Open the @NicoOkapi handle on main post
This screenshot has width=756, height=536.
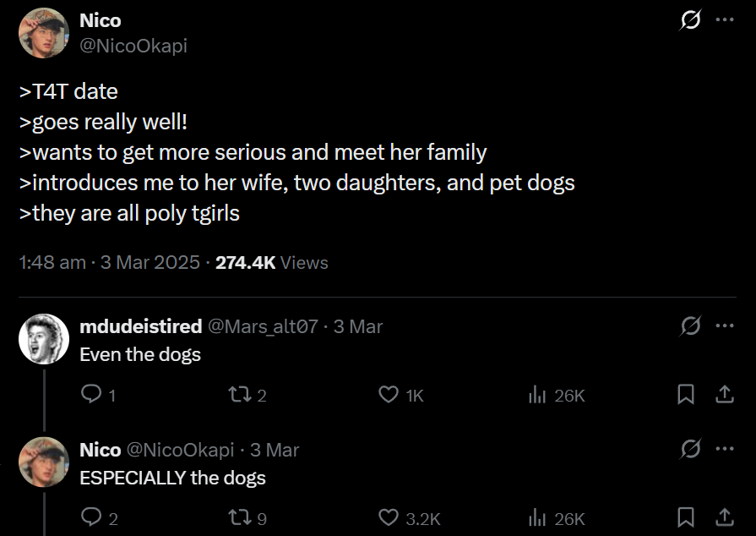133,46
